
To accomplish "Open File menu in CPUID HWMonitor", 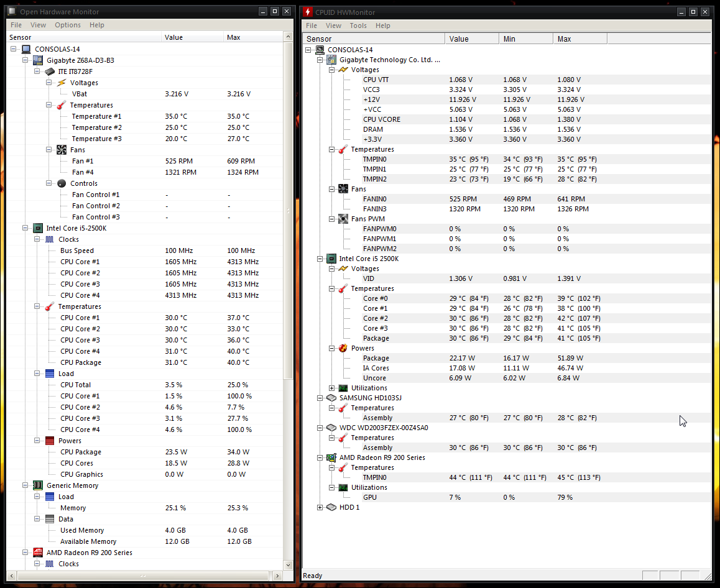I will tap(312, 25).
